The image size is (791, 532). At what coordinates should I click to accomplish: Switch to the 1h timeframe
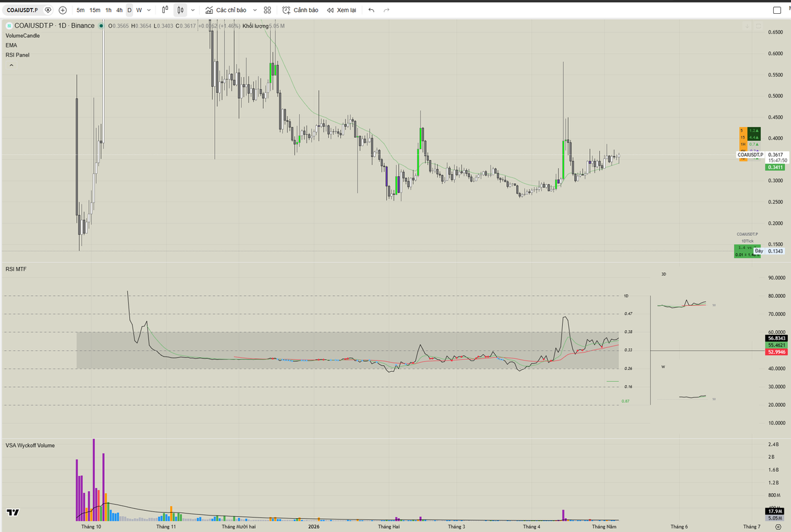pos(108,10)
